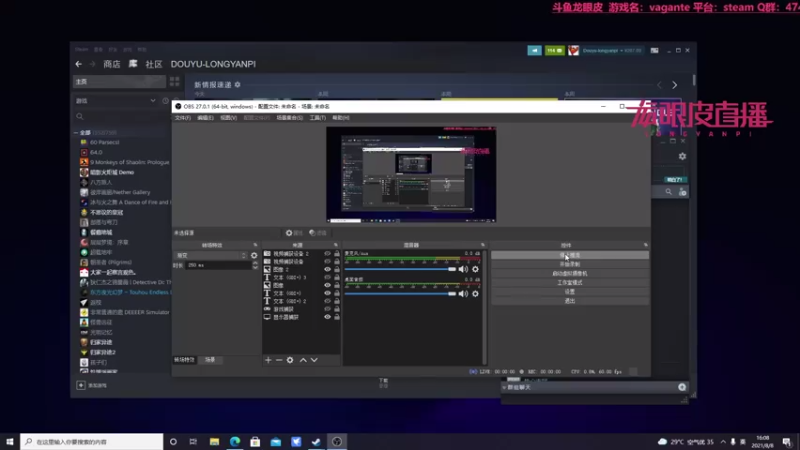The height and width of the screenshot is (450, 800).
Task: Click the 滤镜 filters button in source toolbar
Action: pos(318,233)
